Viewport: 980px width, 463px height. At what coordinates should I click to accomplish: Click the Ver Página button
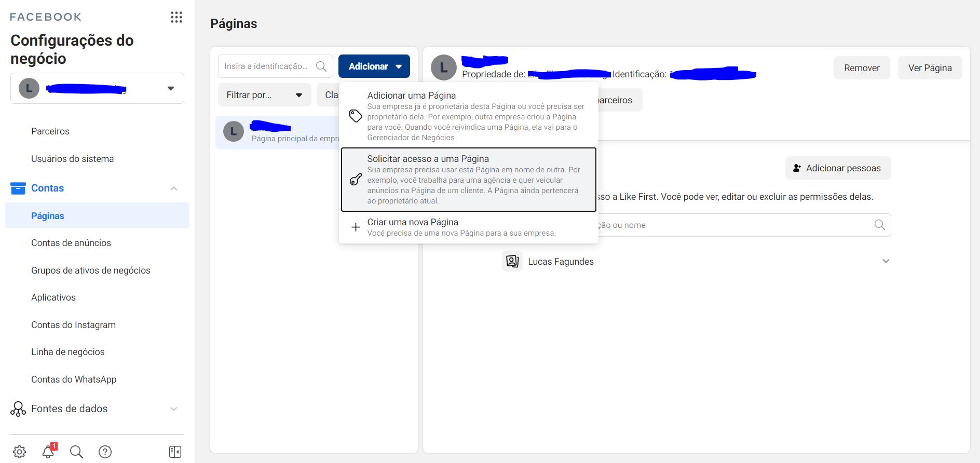point(930,68)
